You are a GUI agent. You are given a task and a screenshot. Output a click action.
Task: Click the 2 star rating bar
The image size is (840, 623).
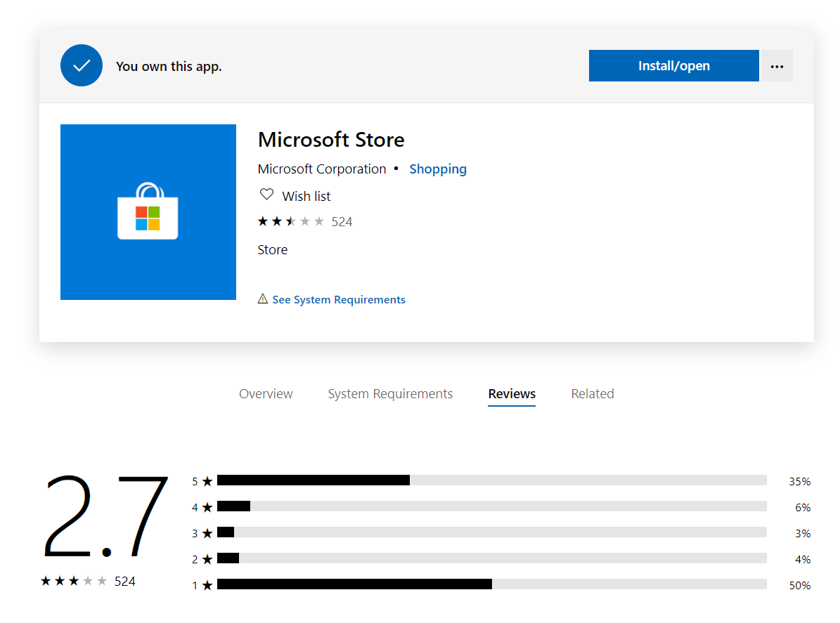(492, 558)
